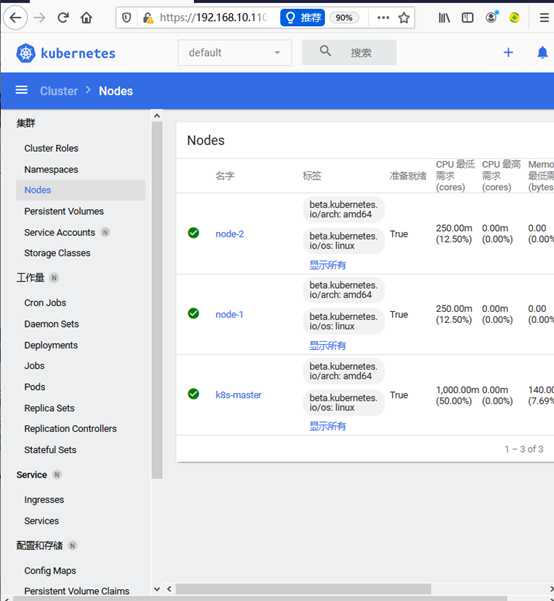This screenshot has width=554, height=601.
Task: Click the sidebar scroll-up arrow
Action: 156,115
